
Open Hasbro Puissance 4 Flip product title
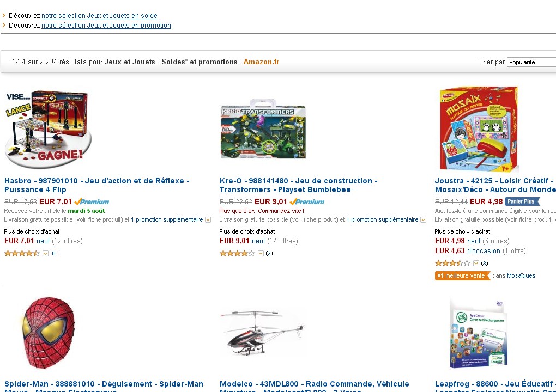(x=97, y=185)
